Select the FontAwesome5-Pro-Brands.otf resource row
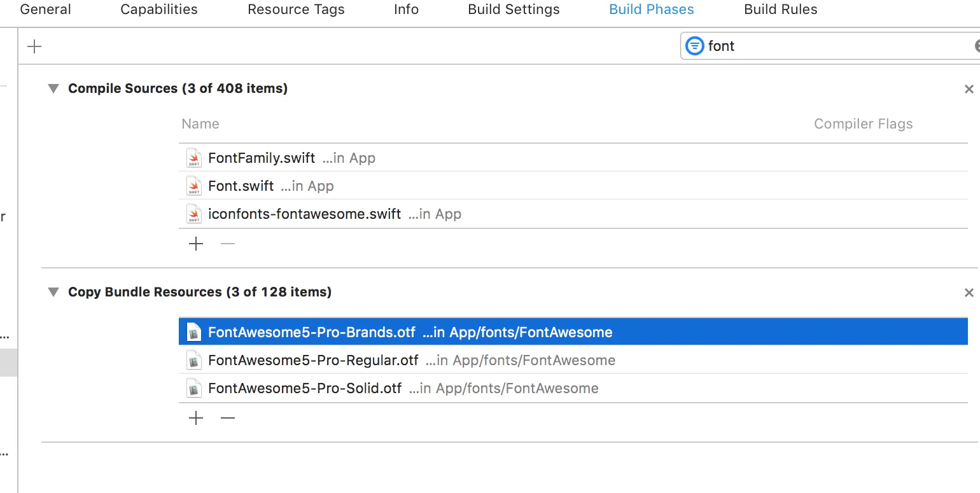 pyautogui.click(x=573, y=332)
